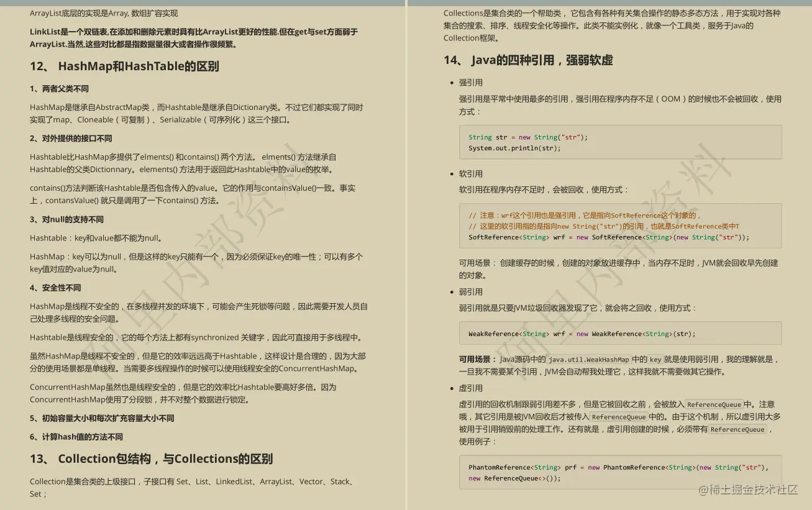Click code line "String str = new String("str");"
Screen dimensions: 812x510
pyautogui.click(x=528, y=137)
